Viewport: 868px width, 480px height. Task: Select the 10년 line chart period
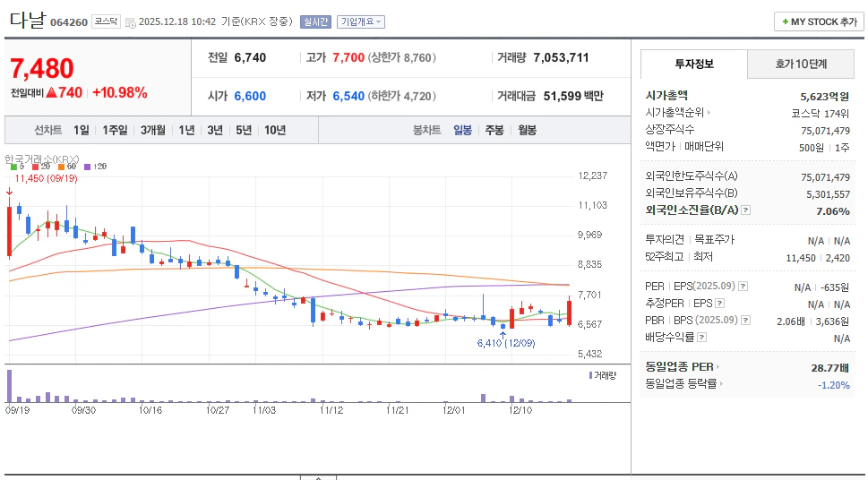pyautogui.click(x=275, y=130)
